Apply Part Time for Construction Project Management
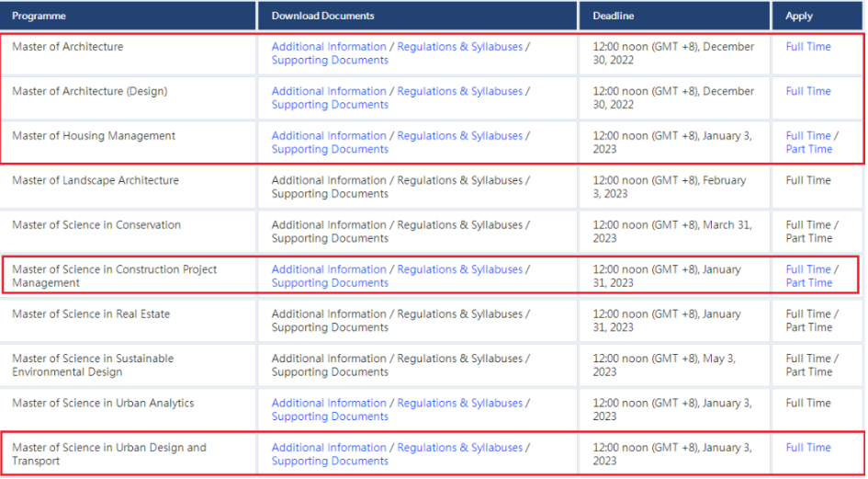 [x=808, y=283]
